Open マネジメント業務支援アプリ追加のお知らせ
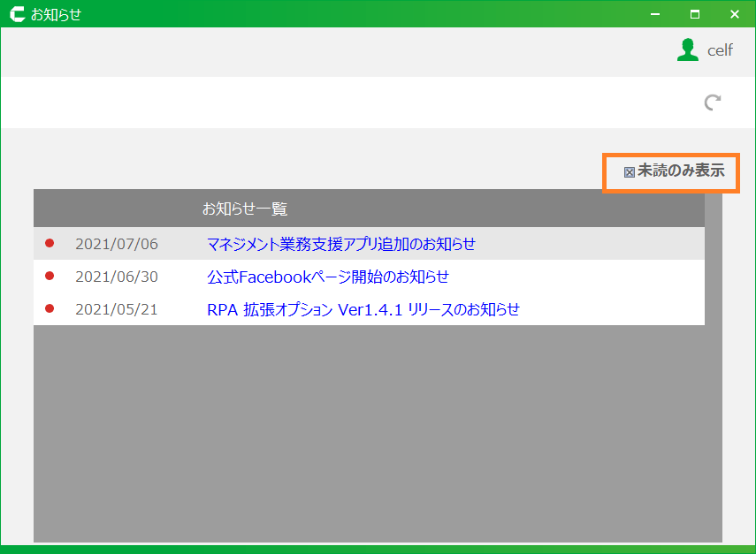This screenshot has width=756, height=554. click(x=340, y=244)
